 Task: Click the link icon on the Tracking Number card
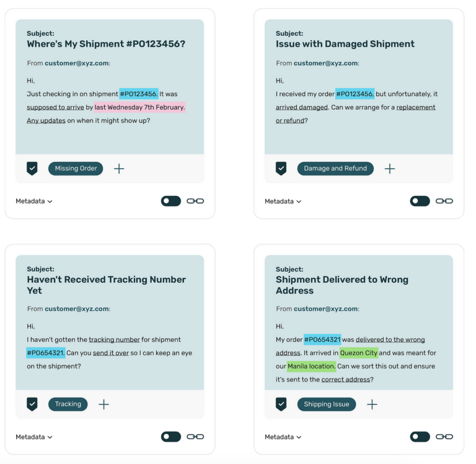click(195, 437)
